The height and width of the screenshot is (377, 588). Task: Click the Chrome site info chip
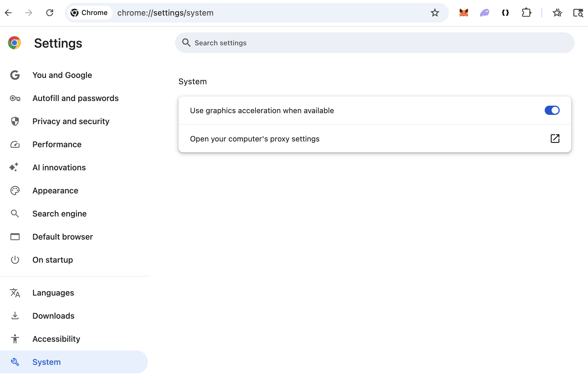[x=89, y=13]
